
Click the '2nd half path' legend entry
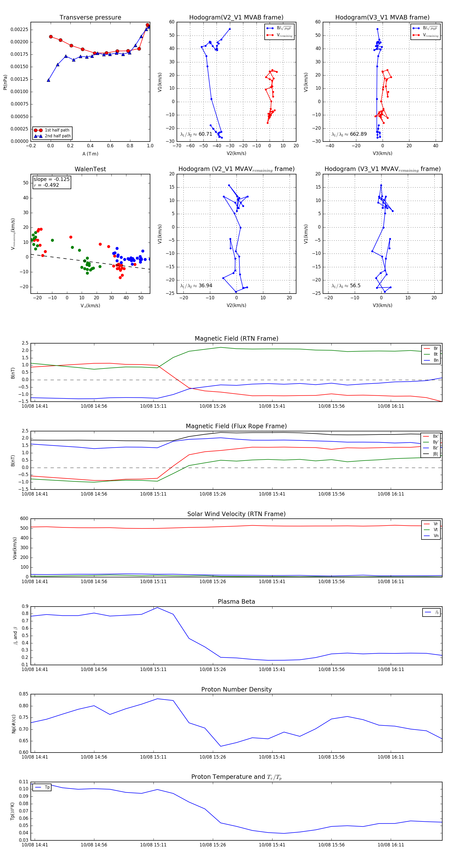pyautogui.click(x=53, y=136)
